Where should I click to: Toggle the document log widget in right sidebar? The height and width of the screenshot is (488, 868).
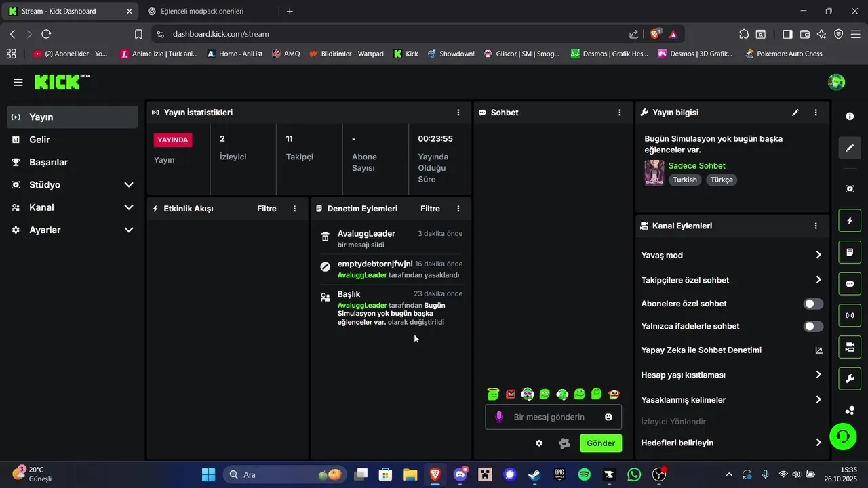pyautogui.click(x=850, y=252)
